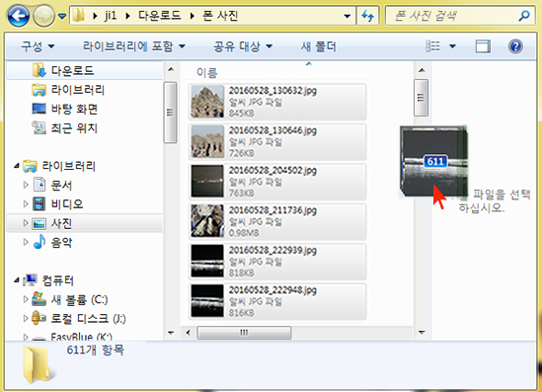The image size is (542, 392).
Task: Expand the 사진 library node
Action: 26,223
